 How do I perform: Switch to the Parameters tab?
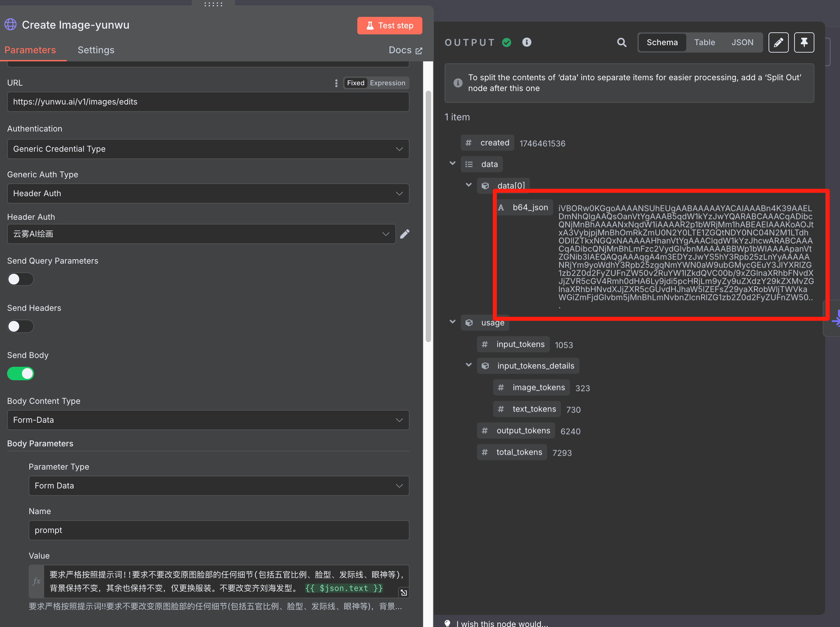click(30, 50)
